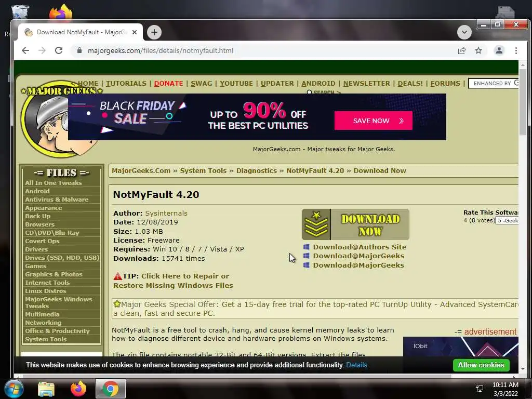Click the big Download Now button
532x399 pixels.
(x=355, y=224)
